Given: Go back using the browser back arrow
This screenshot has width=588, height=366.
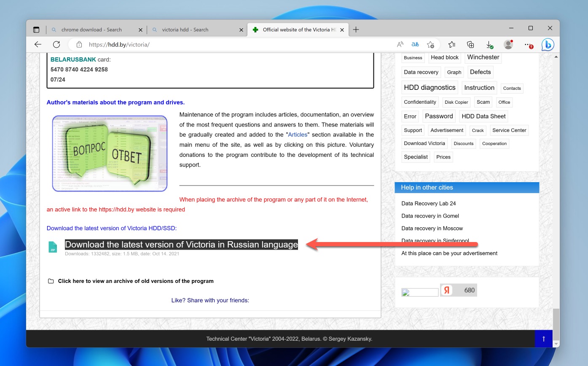Looking at the screenshot, I should [x=38, y=44].
